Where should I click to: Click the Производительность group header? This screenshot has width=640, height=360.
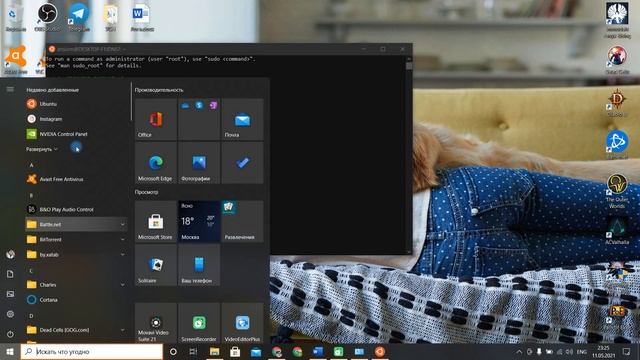coord(159,90)
